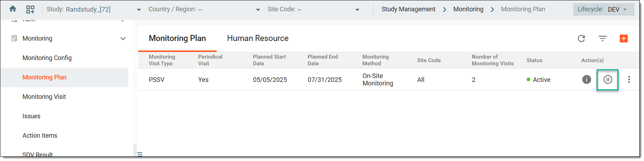Sort by Status column header
Image resolution: width=644 pixels, height=161 pixels.
click(534, 60)
